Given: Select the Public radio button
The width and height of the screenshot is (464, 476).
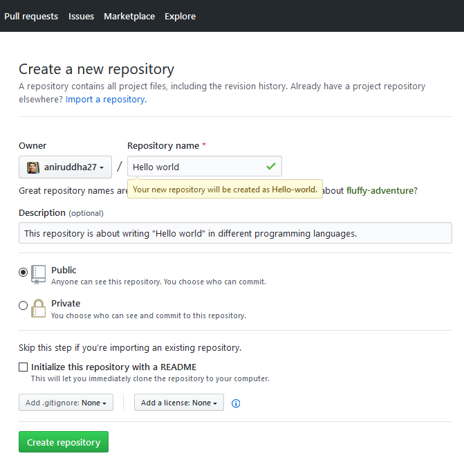Looking at the screenshot, I should [24, 272].
